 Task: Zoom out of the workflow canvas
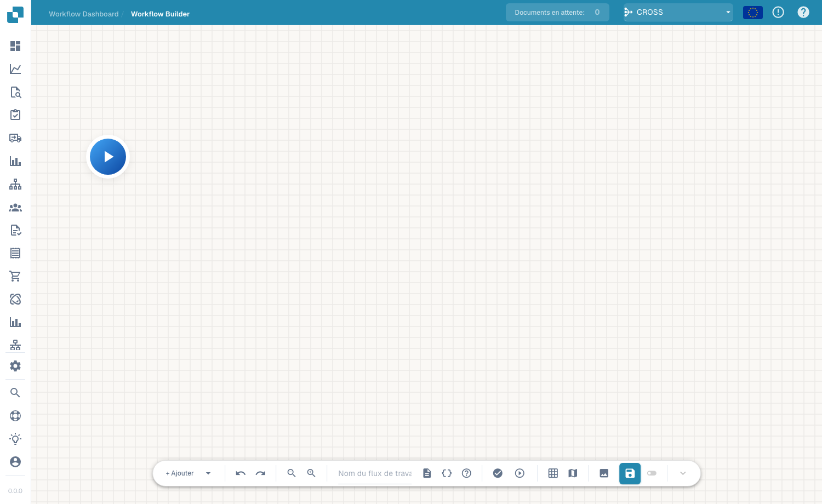[x=292, y=473]
